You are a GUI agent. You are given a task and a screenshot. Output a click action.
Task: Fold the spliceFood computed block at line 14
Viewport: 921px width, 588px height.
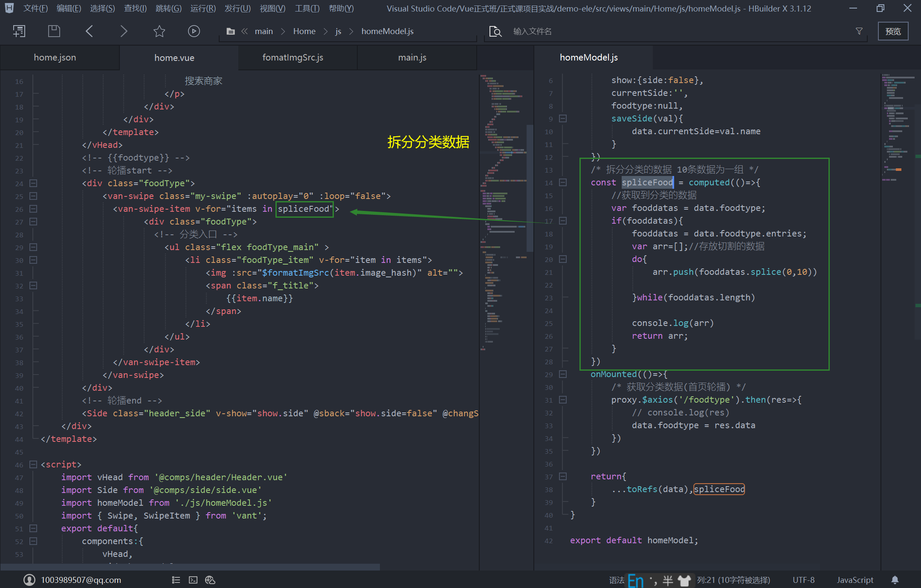tap(563, 182)
